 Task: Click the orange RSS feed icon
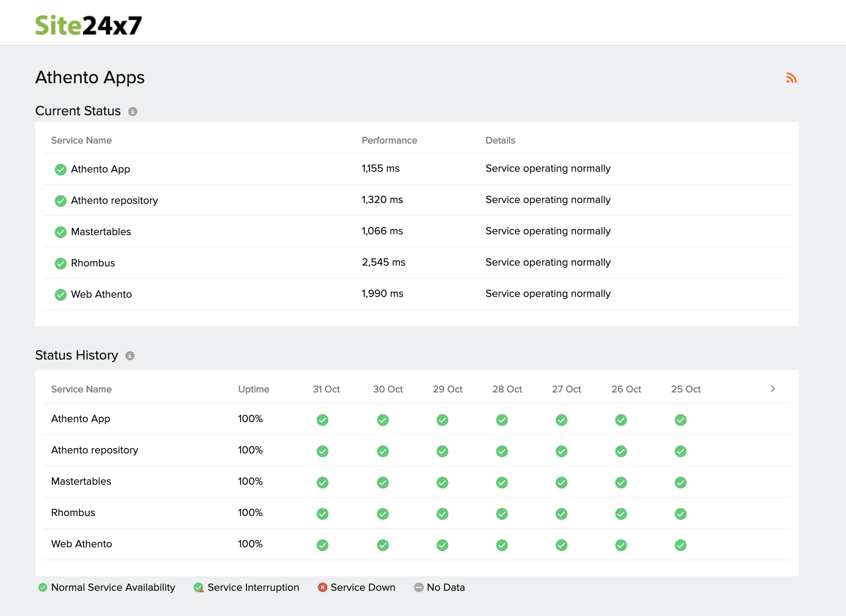[791, 78]
